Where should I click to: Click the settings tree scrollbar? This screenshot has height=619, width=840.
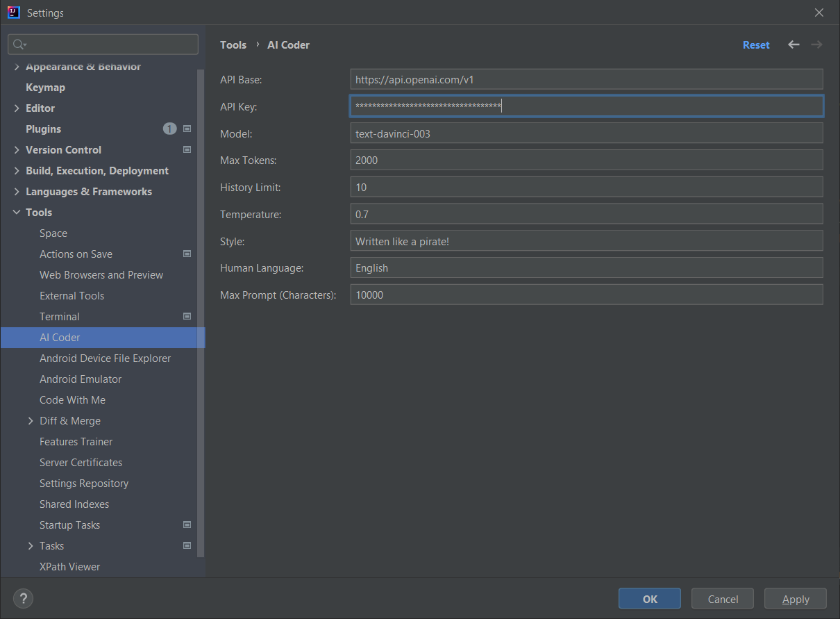pos(201,313)
